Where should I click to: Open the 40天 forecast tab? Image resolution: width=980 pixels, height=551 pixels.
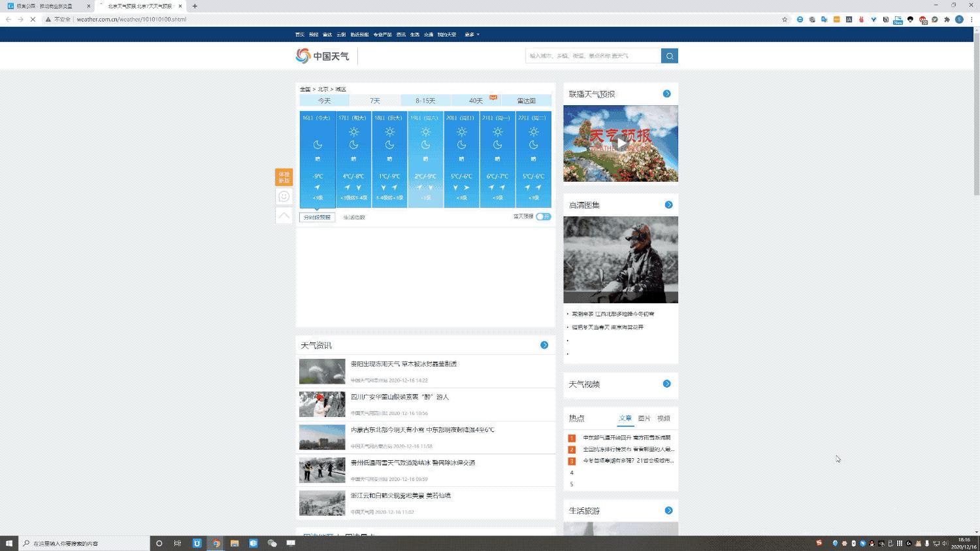point(476,101)
